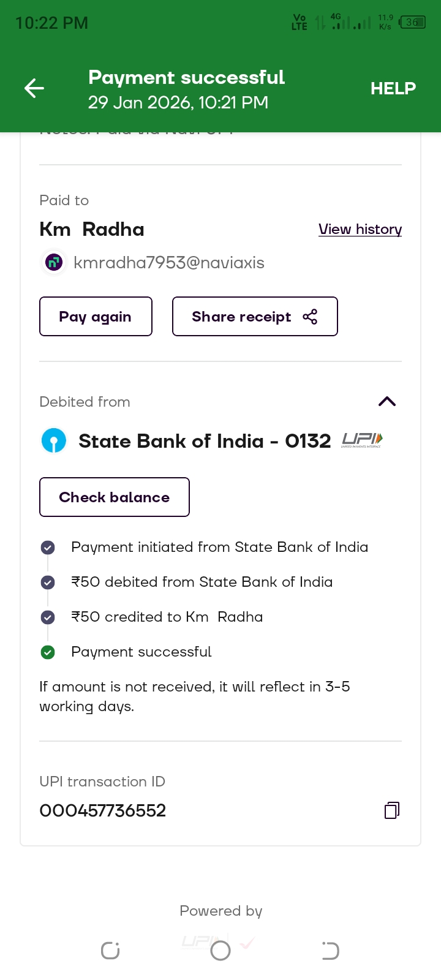Tap the State Bank of India logo

(54, 441)
